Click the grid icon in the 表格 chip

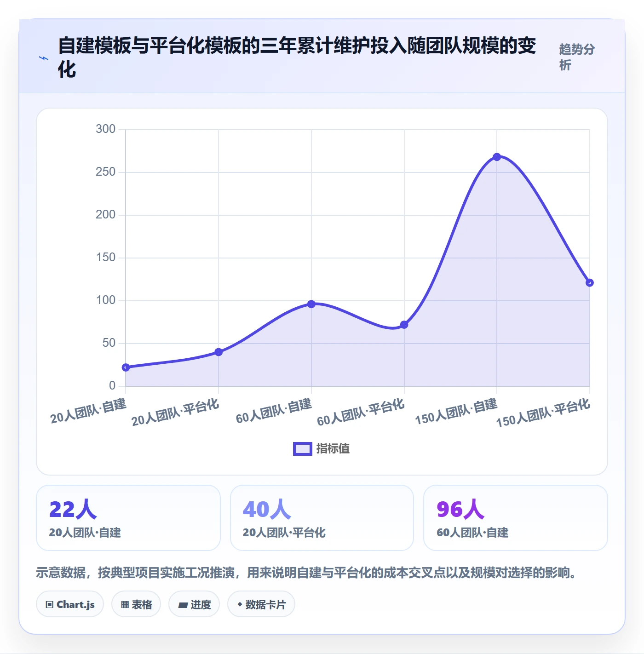tap(125, 605)
